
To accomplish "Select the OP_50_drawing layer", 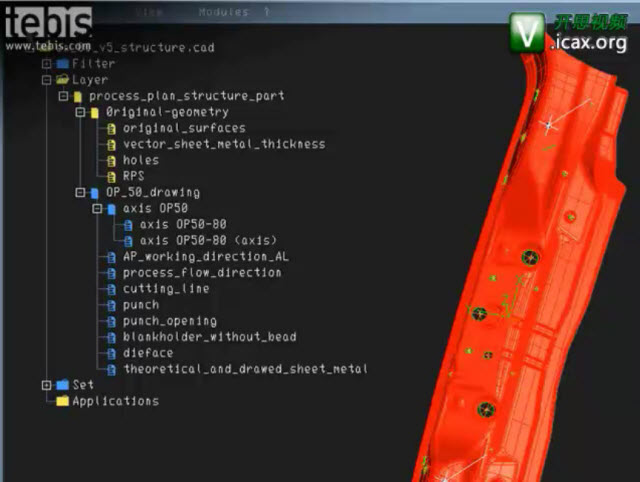I will [x=153, y=192].
